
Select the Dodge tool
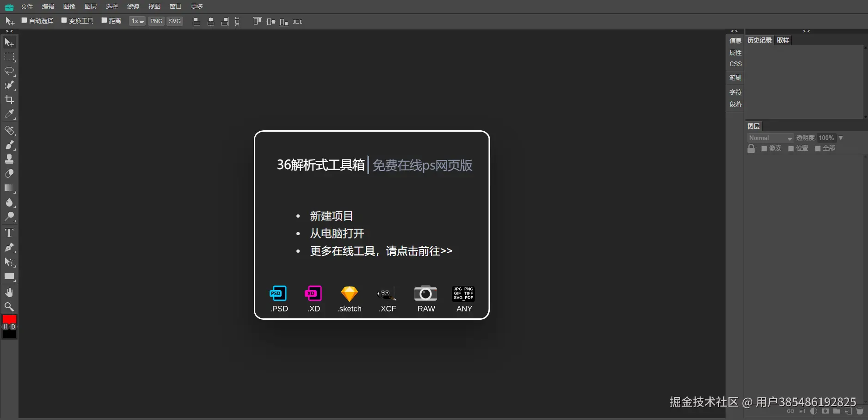9,217
